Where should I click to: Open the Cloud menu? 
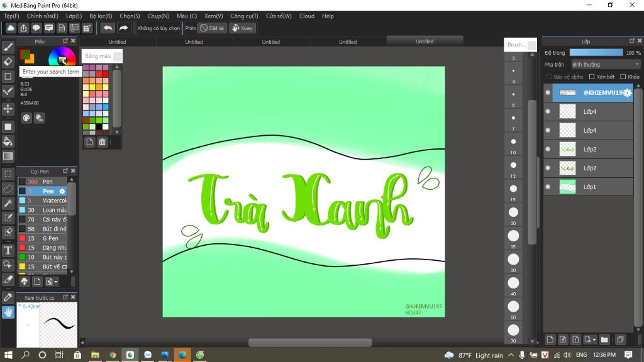pos(307,16)
